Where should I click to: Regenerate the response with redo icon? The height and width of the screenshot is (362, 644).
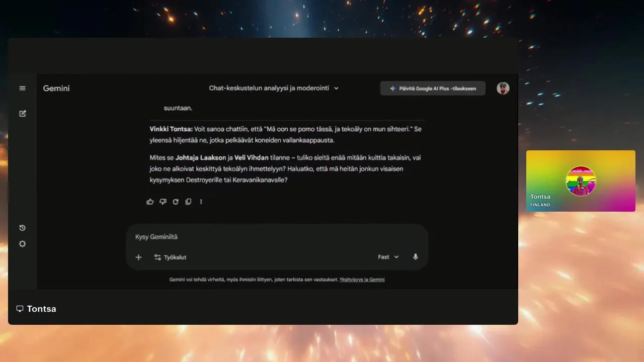coord(176,202)
